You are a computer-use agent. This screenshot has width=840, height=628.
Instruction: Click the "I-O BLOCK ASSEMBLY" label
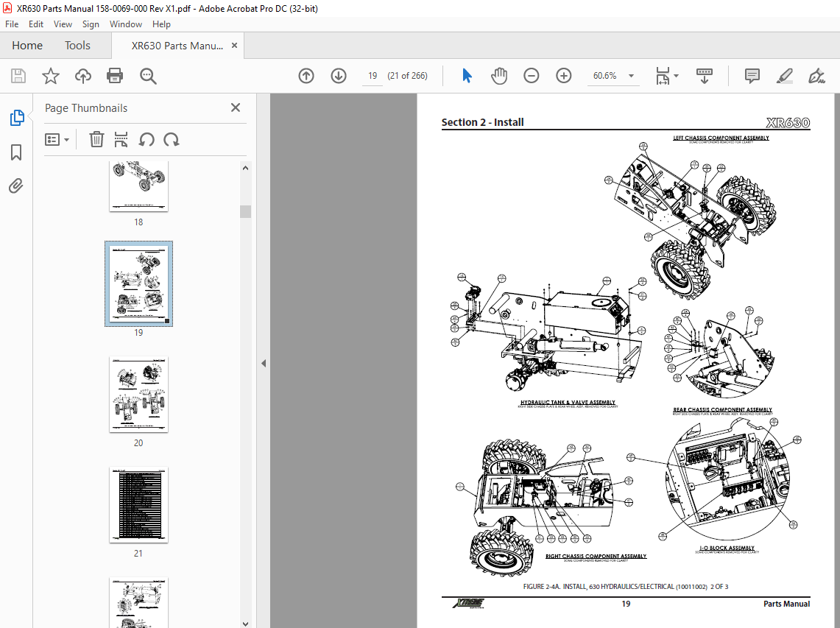coord(727,548)
